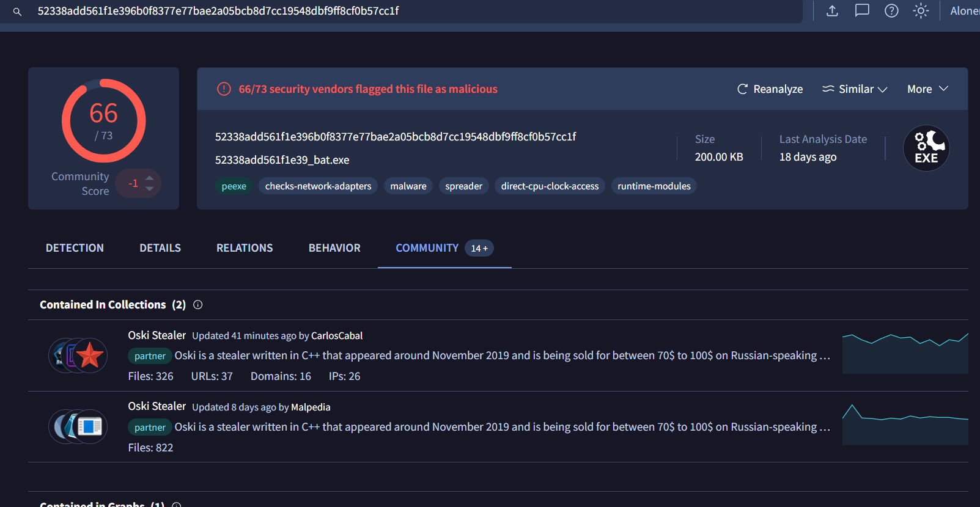The image size is (980, 507).
Task: Click the 'Community Score' label
Action: point(80,184)
